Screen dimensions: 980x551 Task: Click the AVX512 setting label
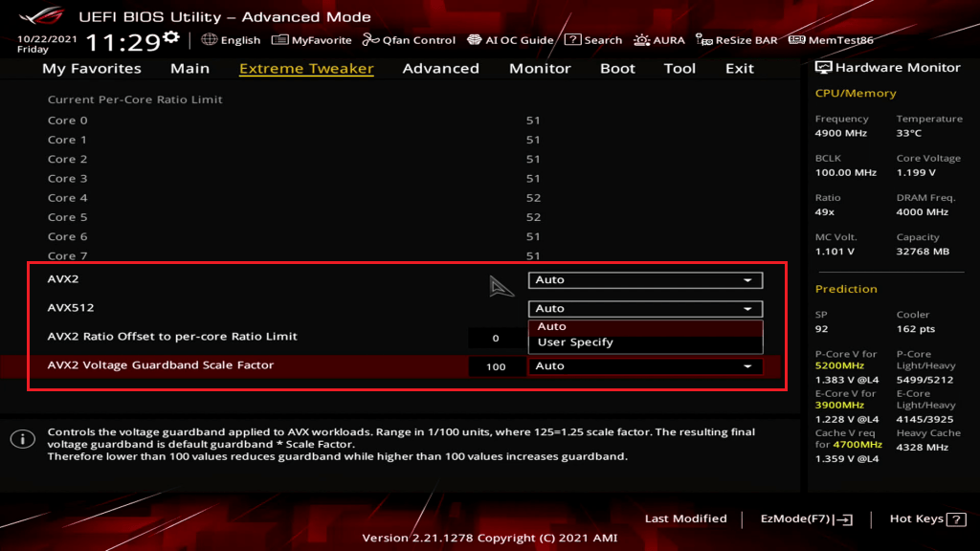coord(71,307)
